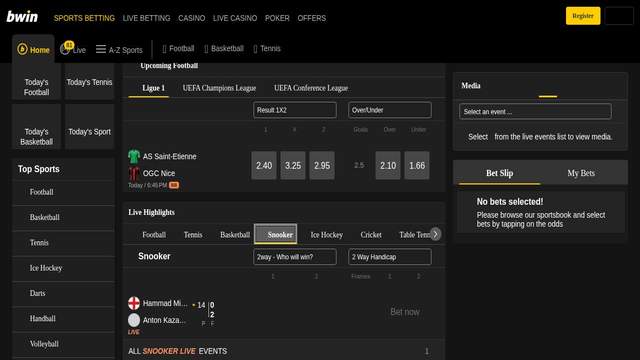Screen dimensions: 640x360
Task: Select Football in the quick sports bar
Action: click(x=178, y=49)
